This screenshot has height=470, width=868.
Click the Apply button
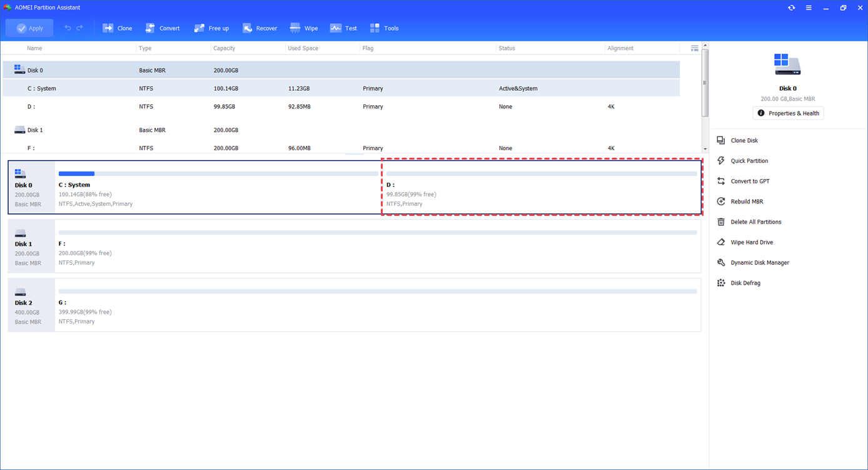[29, 28]
